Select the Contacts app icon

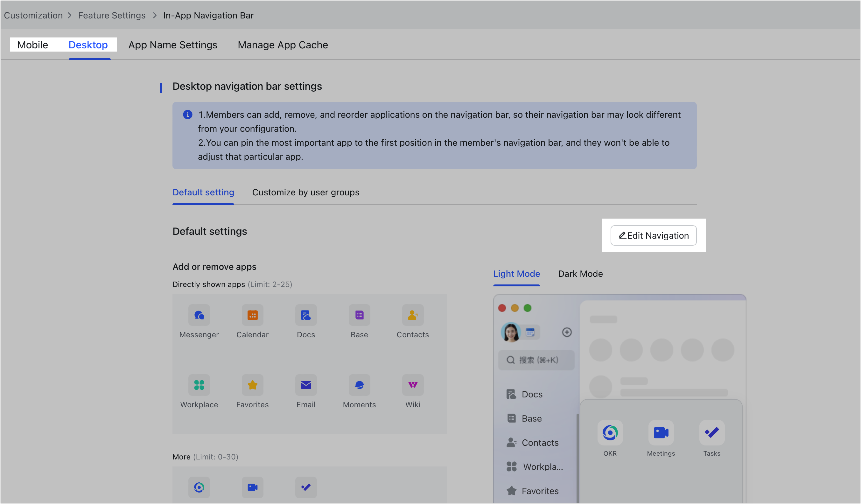[413, 315]
